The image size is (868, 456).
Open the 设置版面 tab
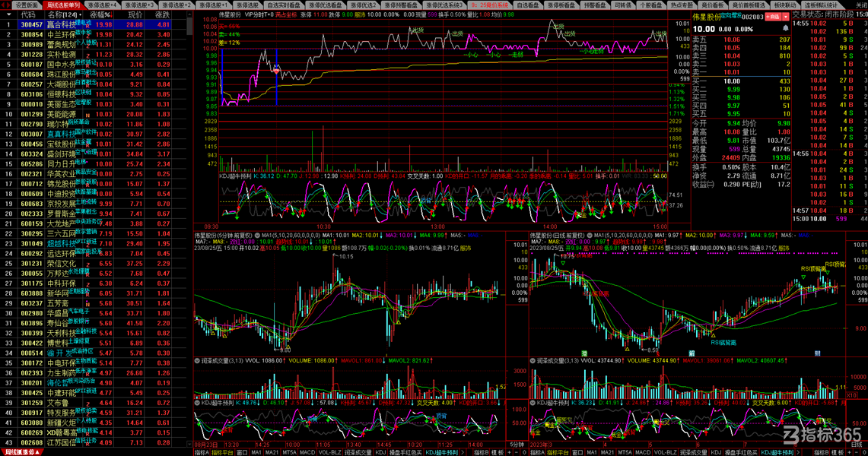26,5
